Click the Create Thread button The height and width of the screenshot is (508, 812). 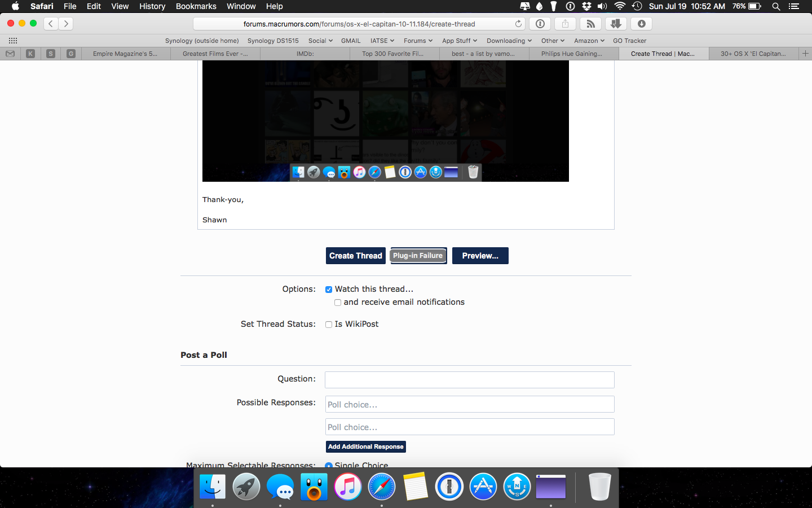356,256
